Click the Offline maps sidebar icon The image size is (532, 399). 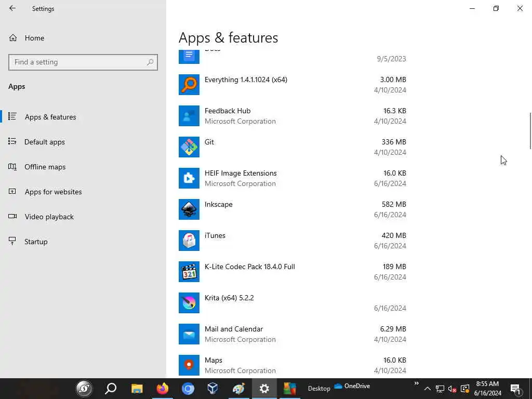tap(12, 167)
